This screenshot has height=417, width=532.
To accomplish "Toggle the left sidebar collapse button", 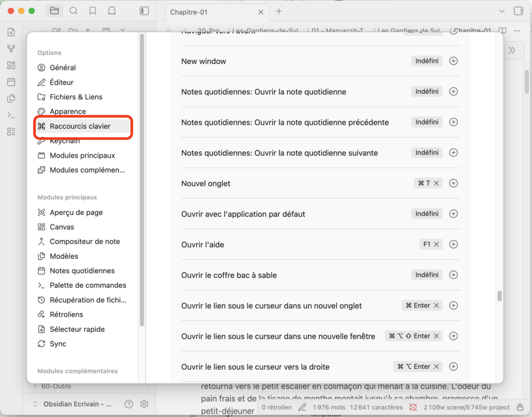I will (144, 11).
